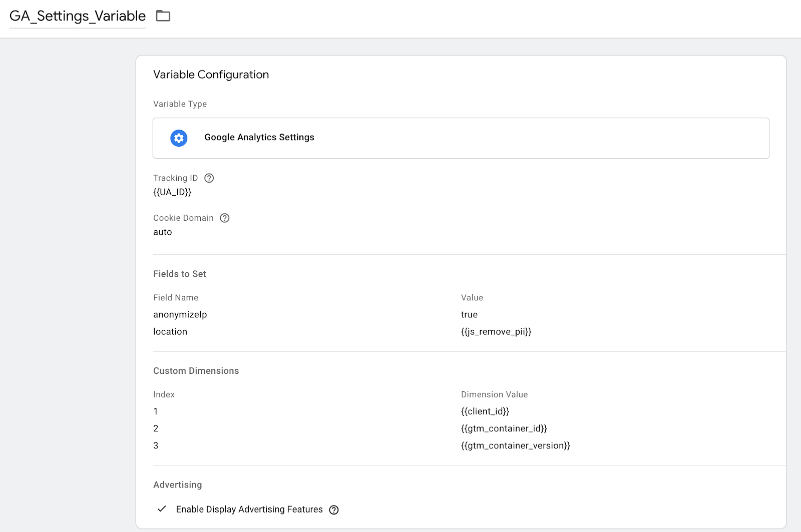This screenshot has height=532, width=801.
Task: Click the {{gtm_container_version}} dimension value
Action: 516,445
